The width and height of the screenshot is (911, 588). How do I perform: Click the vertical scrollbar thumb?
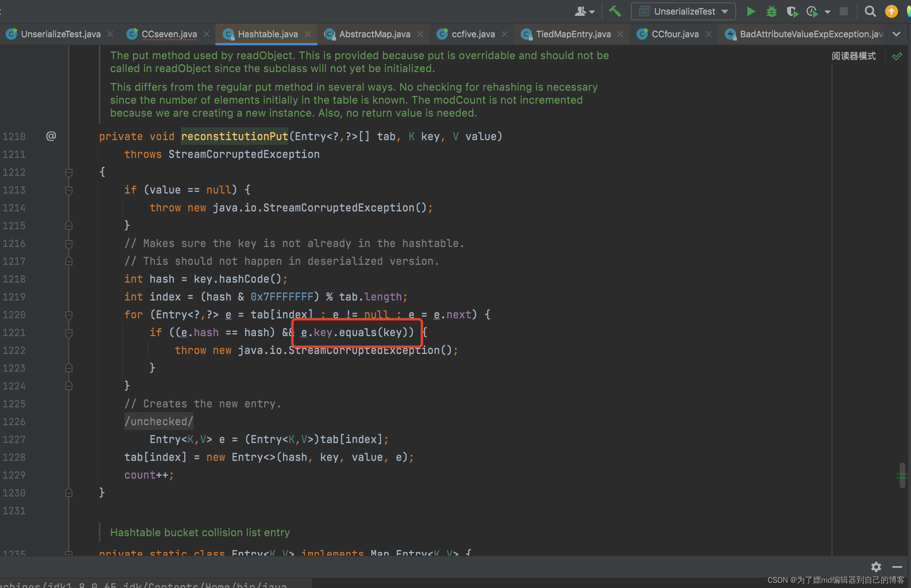[x=902, y=475]
